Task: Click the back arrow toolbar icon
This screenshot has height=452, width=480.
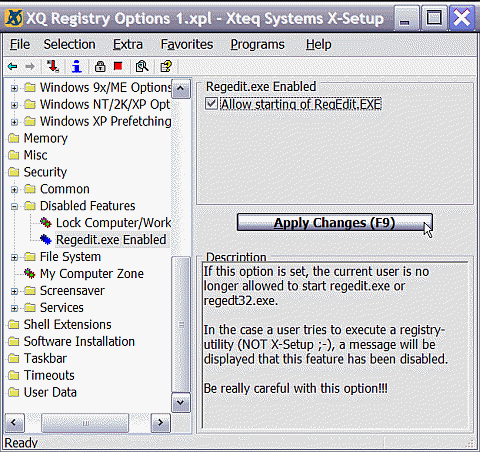Action: [x=12, y=67]
